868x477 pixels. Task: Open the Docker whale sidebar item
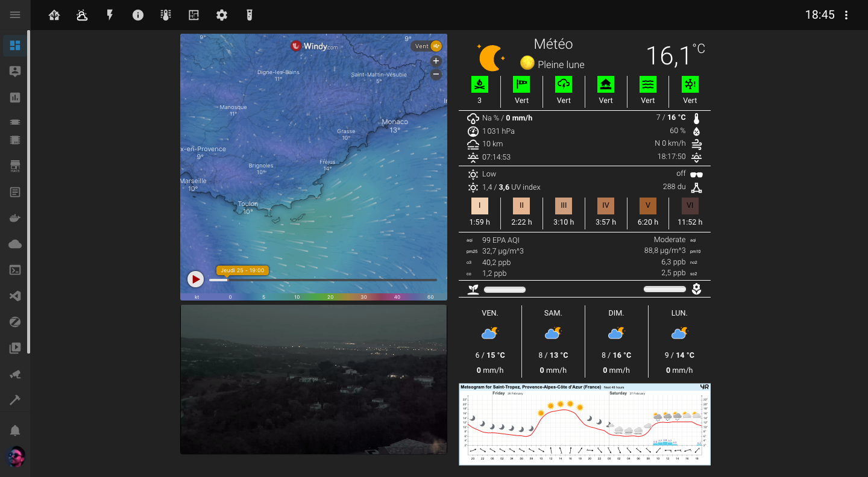pos(15,218)
